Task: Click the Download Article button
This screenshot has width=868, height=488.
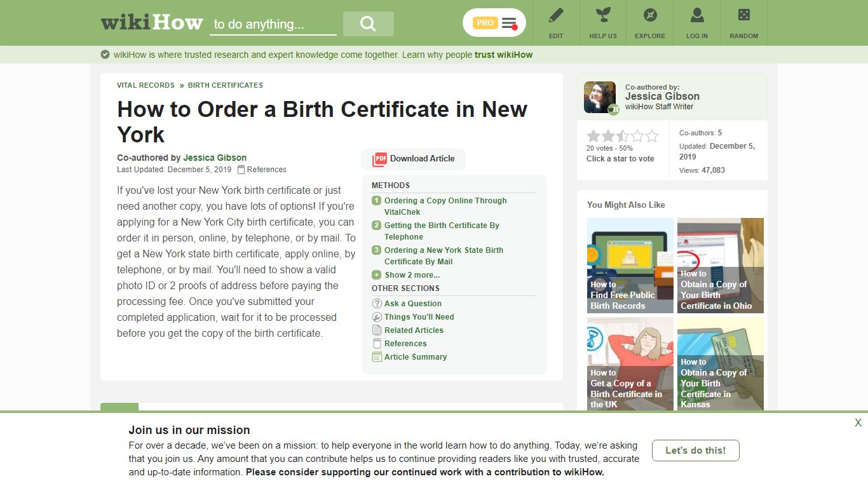Action: 414,159
